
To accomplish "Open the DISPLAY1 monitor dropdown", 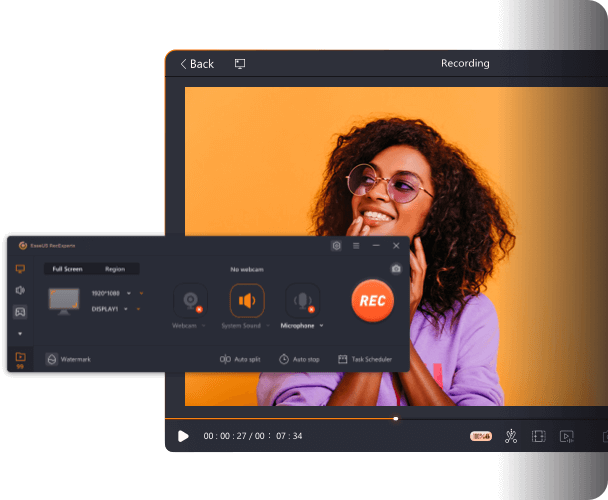I will [127, 309].
